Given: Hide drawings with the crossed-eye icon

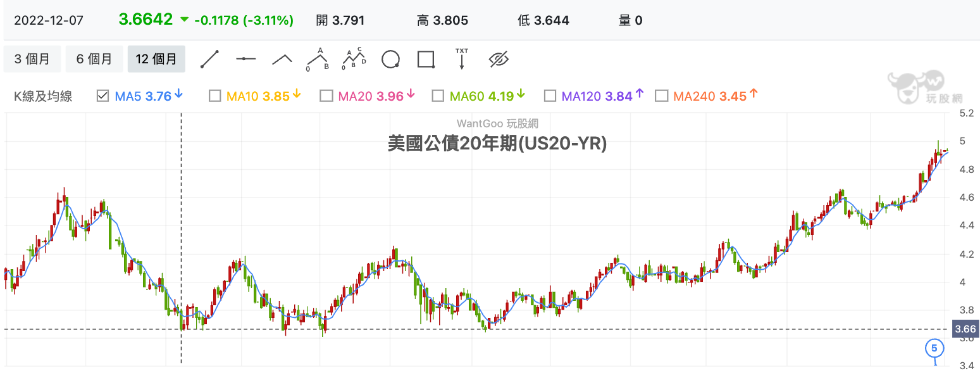Looking at the screenshot, I should [499, 60].
